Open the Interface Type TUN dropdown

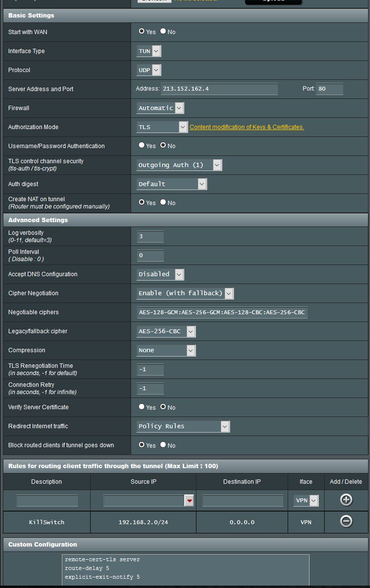(149, 51)
